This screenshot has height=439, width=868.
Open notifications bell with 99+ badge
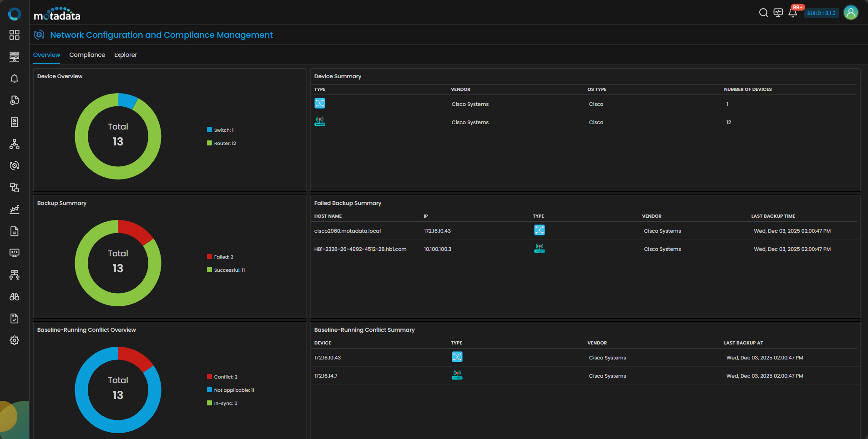click(792, 13)
